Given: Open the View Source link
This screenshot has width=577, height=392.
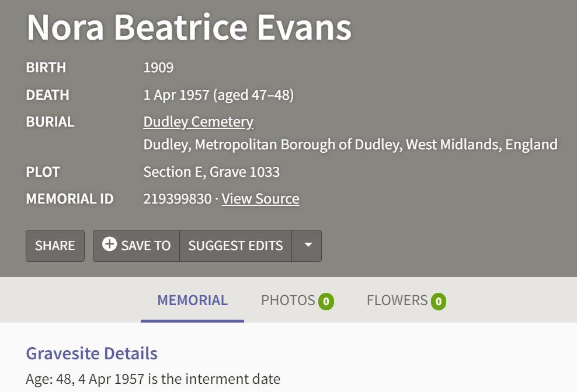Looking at the screenshot, I should pyautogui.click(x=260, y=199).
